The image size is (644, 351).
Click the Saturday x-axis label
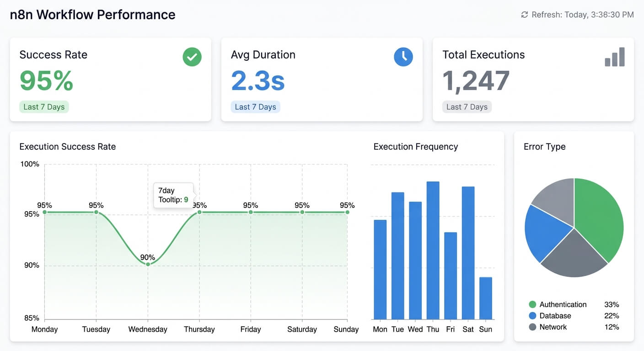click(302, 330)
